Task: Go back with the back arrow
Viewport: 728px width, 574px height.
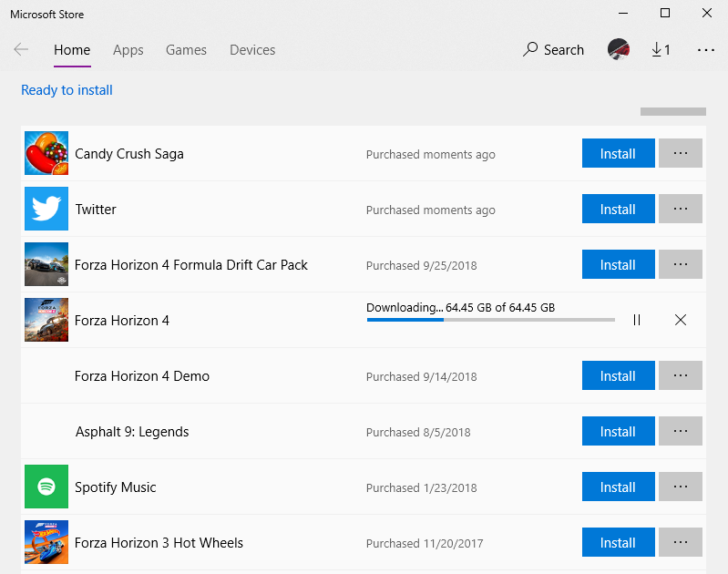Action: 21,49
